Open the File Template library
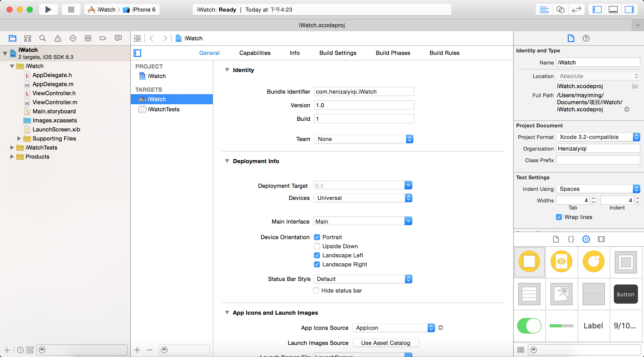Viewport: 644px width, 357px height. (556, 239)
